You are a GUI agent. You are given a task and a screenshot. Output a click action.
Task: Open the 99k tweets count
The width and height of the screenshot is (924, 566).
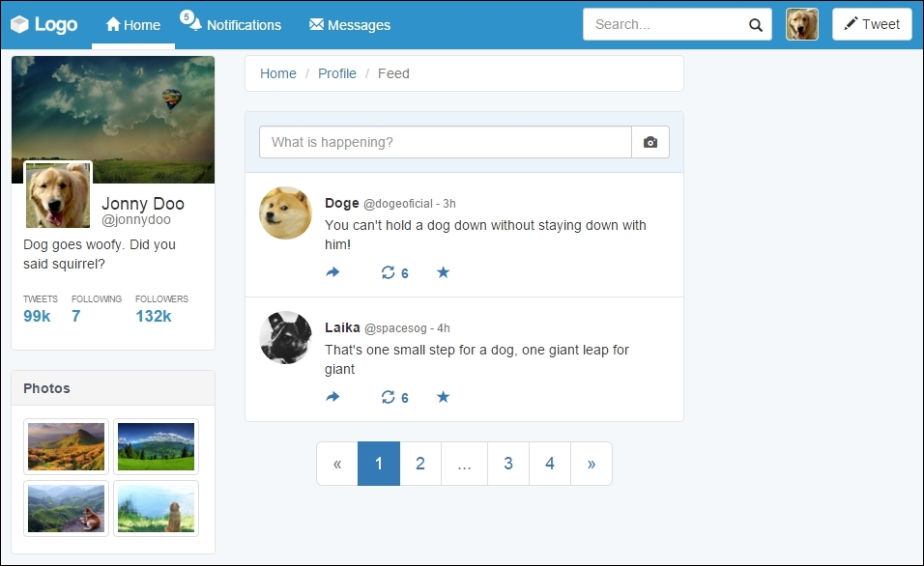[37, 316]
